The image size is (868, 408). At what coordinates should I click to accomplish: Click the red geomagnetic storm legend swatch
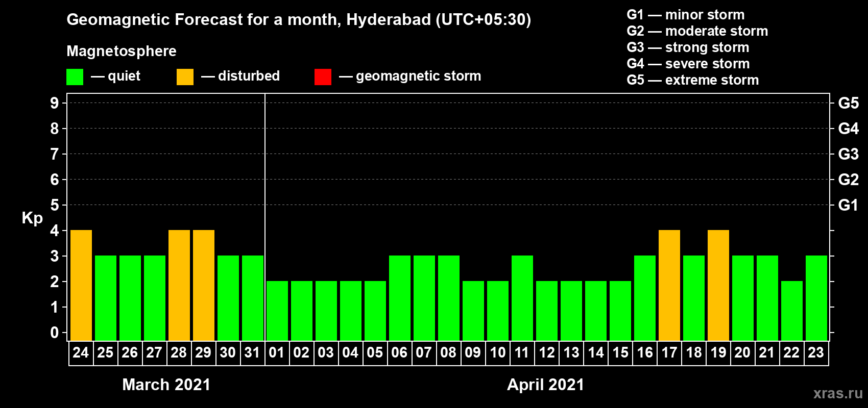(323, 77)
